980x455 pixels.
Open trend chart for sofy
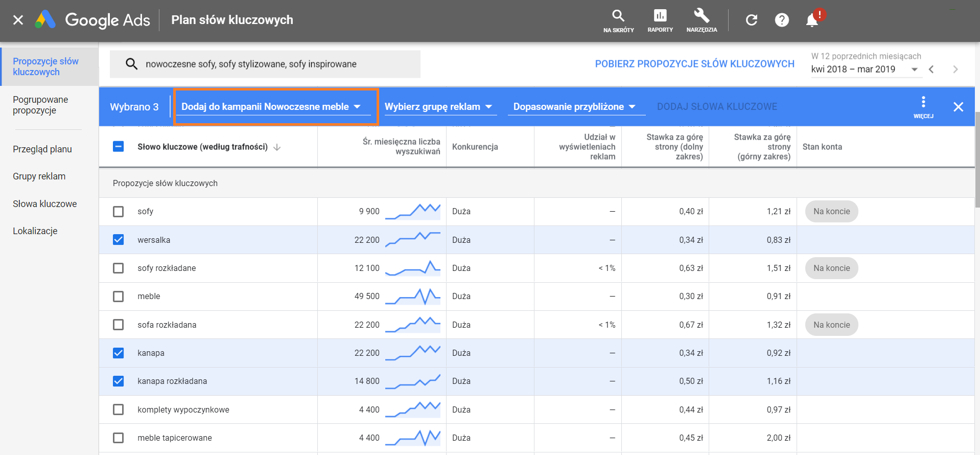pos(413,212)
